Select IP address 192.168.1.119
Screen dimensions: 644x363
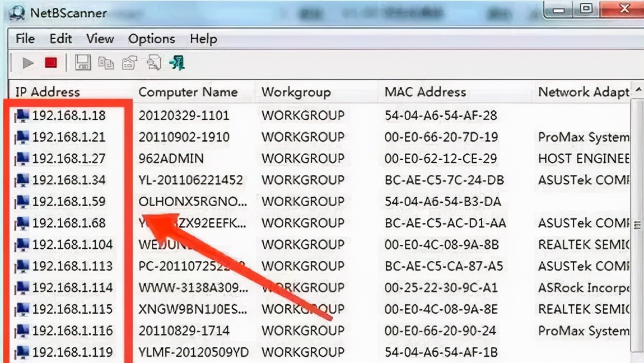(72, 352)
